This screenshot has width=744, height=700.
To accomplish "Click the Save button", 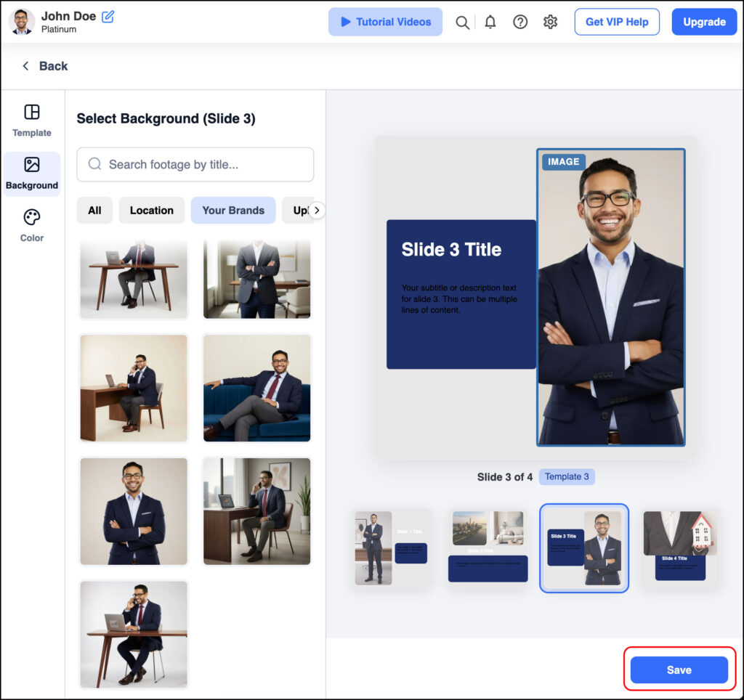I will click(679, 670).
